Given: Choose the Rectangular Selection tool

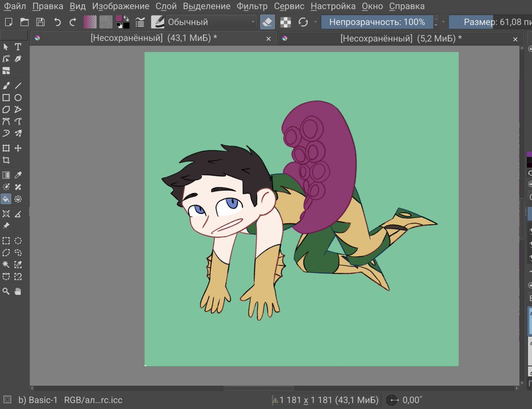Looking at the screenshot, I should coord(6,241).
